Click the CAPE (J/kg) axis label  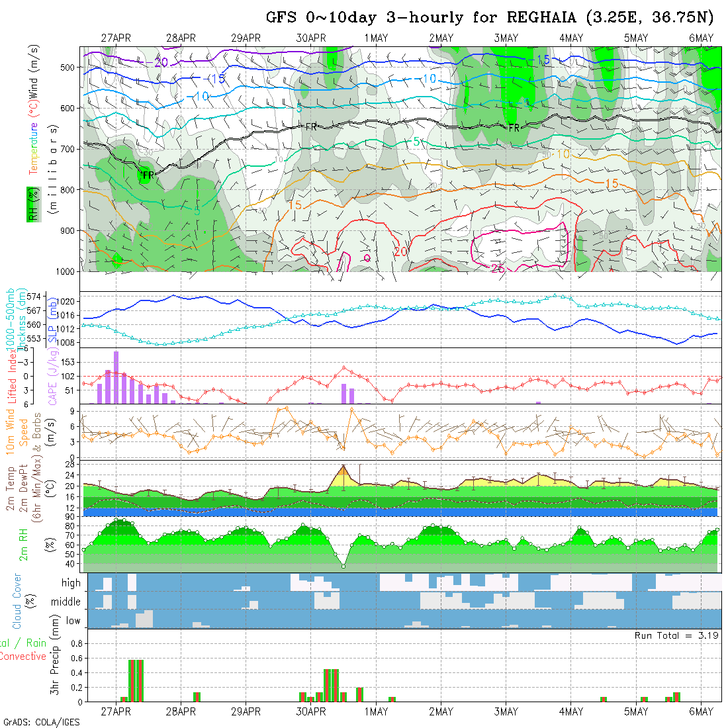[53, 376]
